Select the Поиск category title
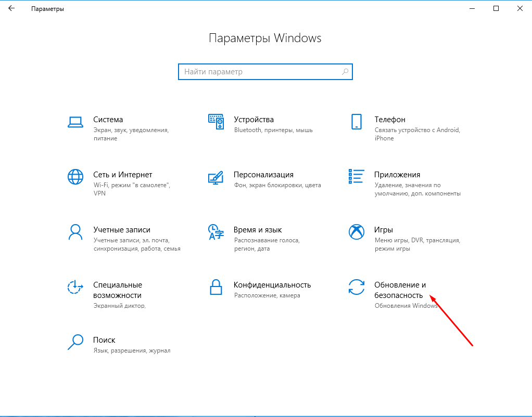 click(104, 340)
